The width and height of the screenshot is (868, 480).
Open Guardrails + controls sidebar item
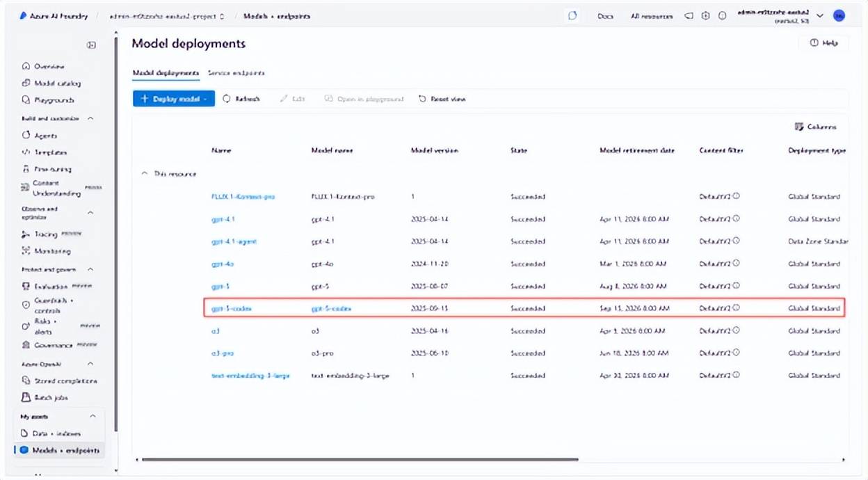click(49, 305)
